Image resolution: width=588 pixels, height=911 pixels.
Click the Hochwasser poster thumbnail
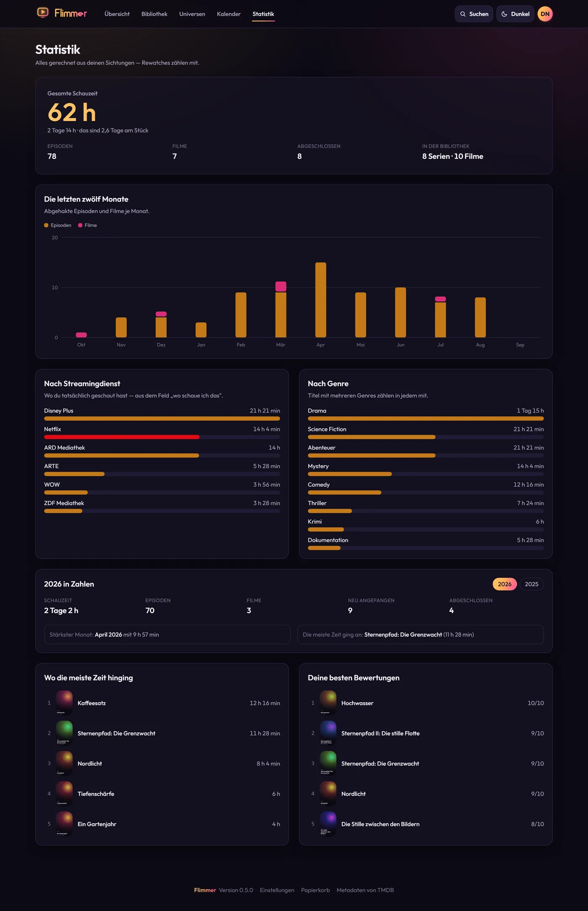pyautogui.click(x=328, y=703)
